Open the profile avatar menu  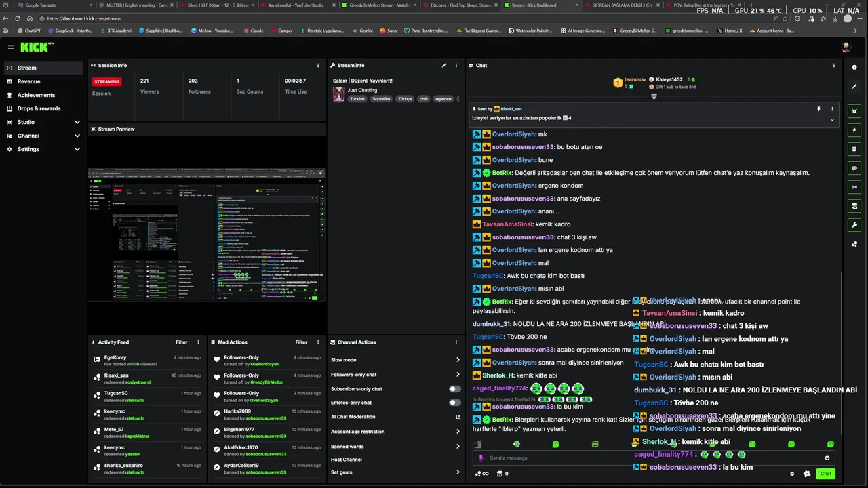(x=846, y=47)
